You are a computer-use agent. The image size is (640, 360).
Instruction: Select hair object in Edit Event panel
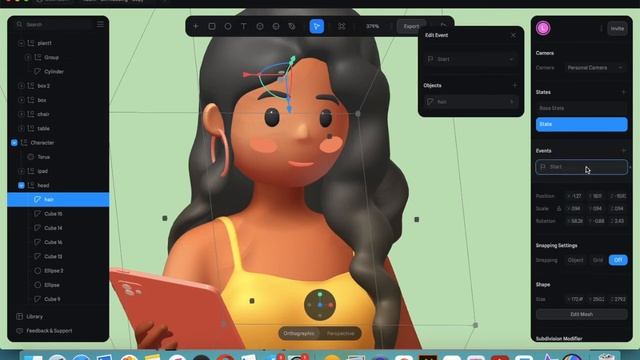point(470,102)
